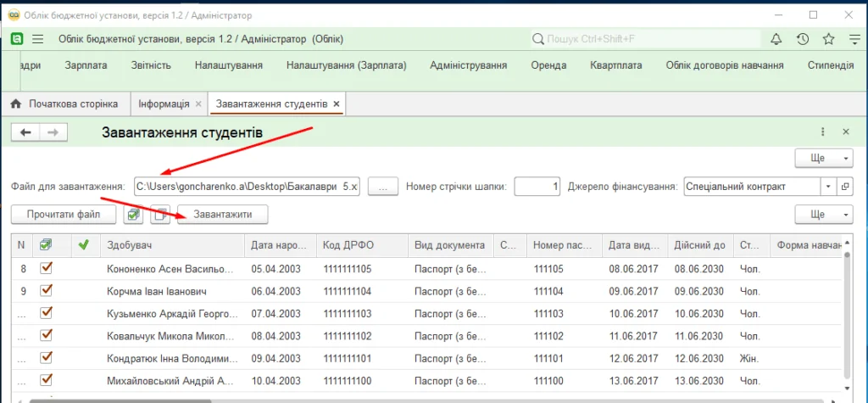Click Номер стрічки шапки field
868x403 pixels.
pos(537,187)
